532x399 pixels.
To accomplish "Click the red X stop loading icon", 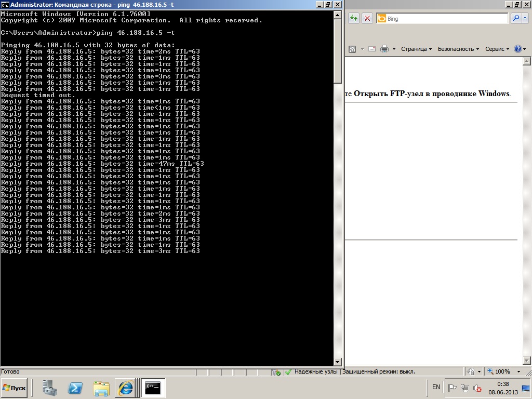I will 367,18.
